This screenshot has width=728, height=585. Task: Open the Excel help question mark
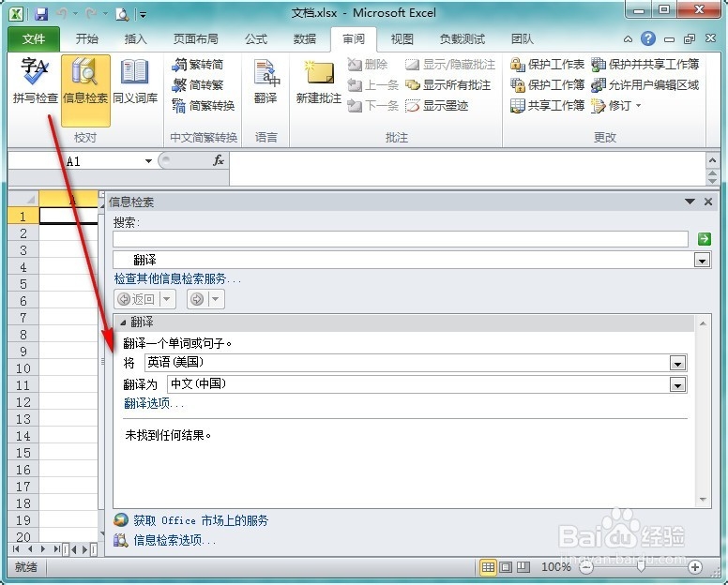click(648, 39)
